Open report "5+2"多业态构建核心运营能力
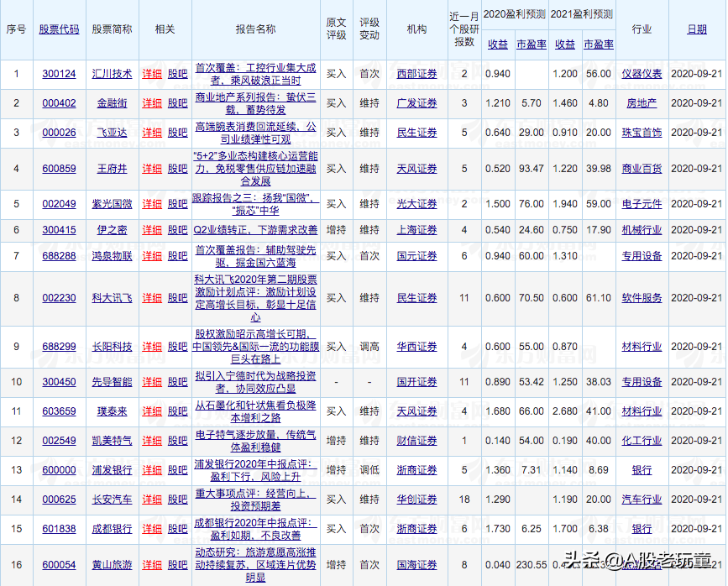 (x=255, y=169)
